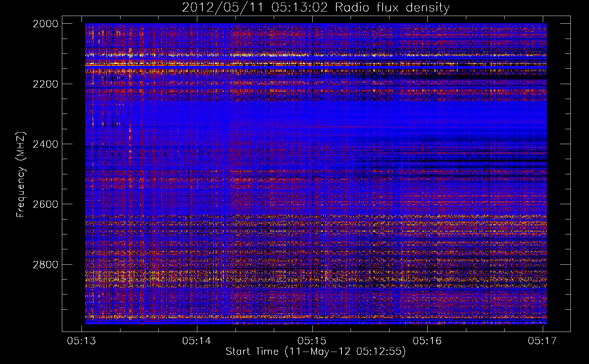Select the 05:16 time tick label
The height and width of the screenshot is (364, 589).
[x=427, y=341]
